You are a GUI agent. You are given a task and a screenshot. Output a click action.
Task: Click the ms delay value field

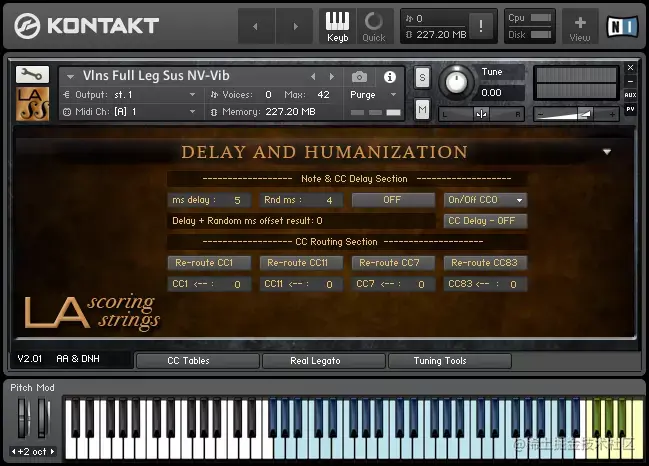pos(209,200)
